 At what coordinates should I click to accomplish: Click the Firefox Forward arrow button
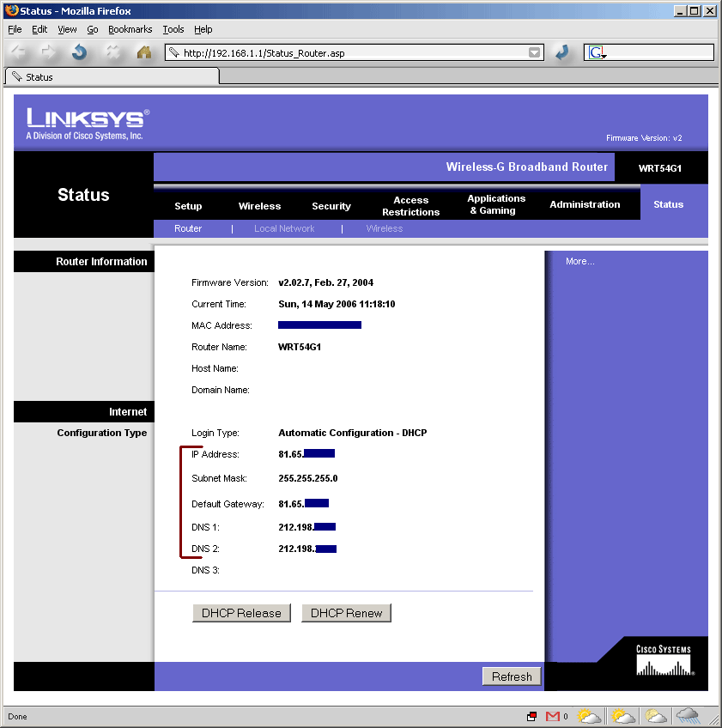48,52
